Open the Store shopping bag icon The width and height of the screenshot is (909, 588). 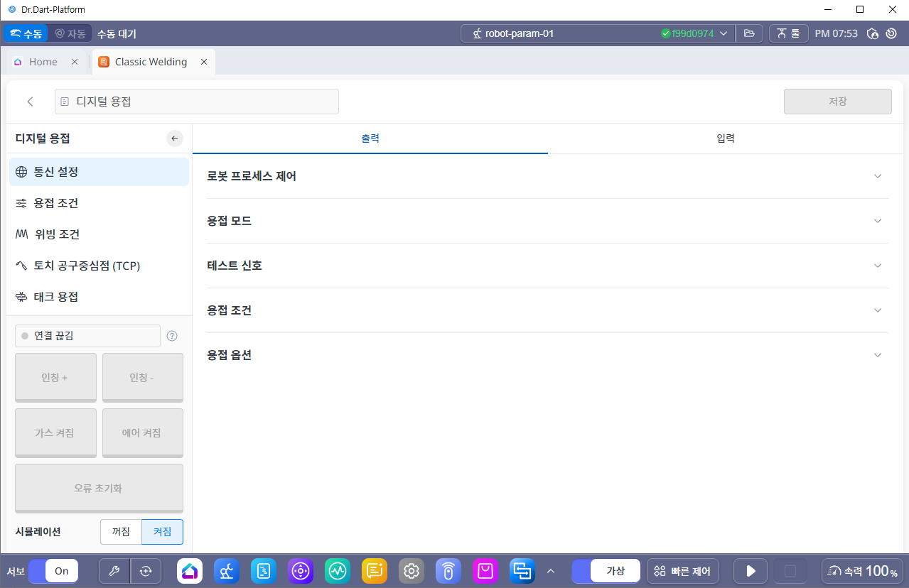click(485, 571)
